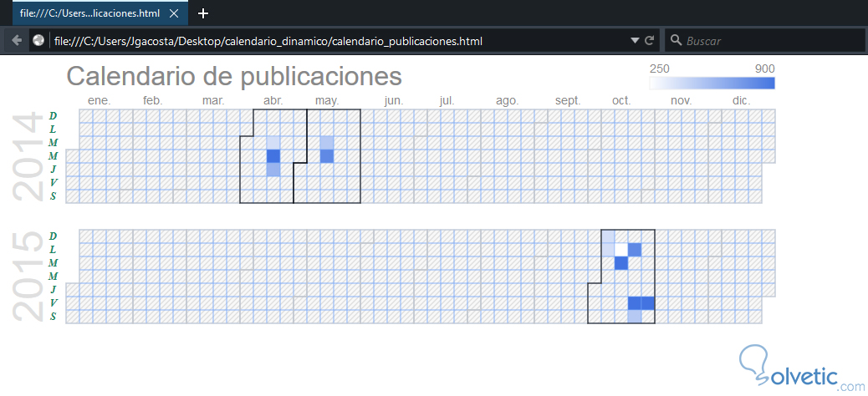Click the 'dic.' month label

pyautogui.click(x=741, y=100)
